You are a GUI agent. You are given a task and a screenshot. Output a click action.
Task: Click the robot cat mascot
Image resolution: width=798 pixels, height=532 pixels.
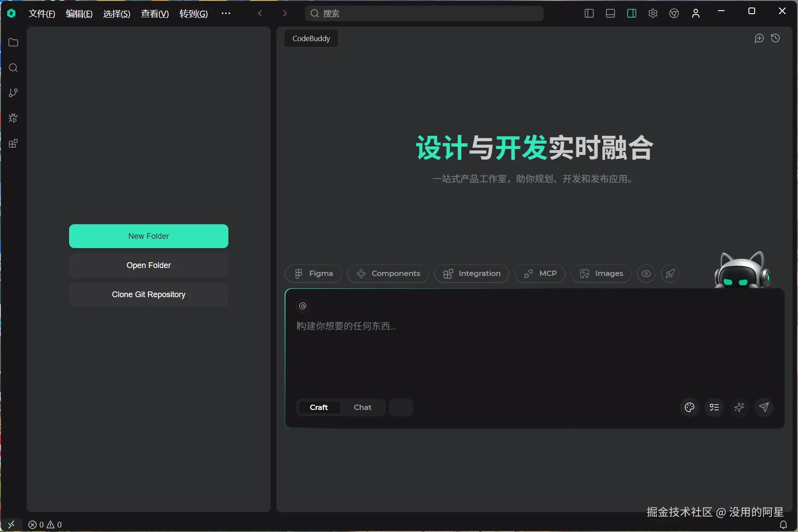[742, 270]
